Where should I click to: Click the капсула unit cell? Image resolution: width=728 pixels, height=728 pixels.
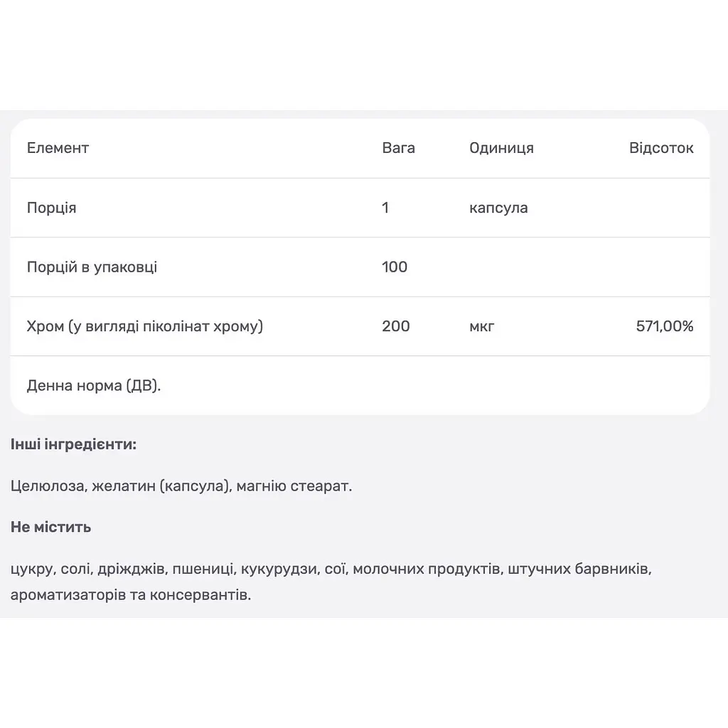point(498,208)
